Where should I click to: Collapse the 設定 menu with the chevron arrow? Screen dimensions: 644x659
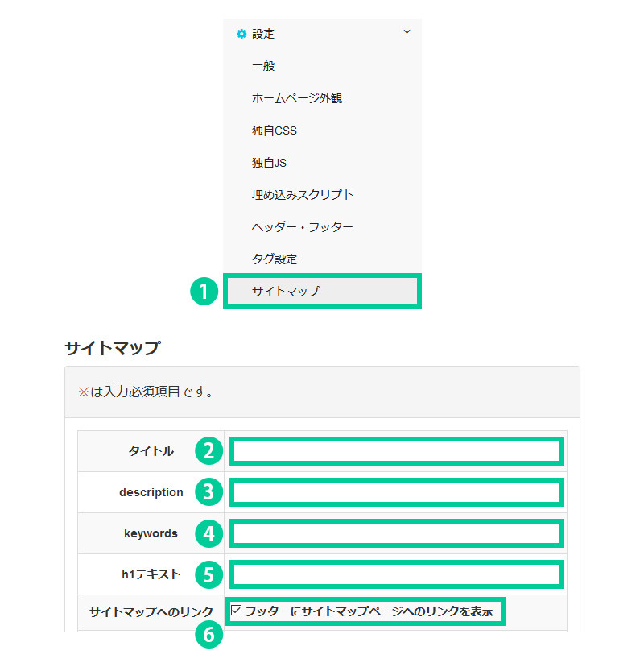pyautogui.click(x=407, y=32)
